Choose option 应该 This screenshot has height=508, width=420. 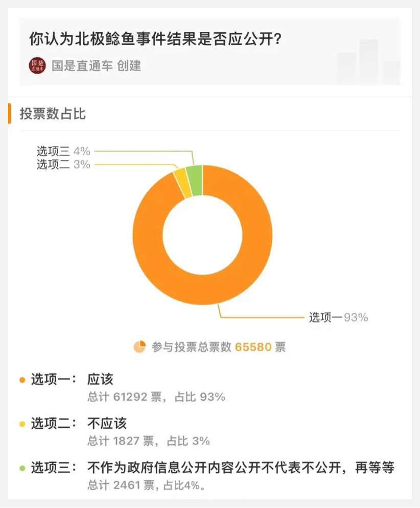coord(100,379)
